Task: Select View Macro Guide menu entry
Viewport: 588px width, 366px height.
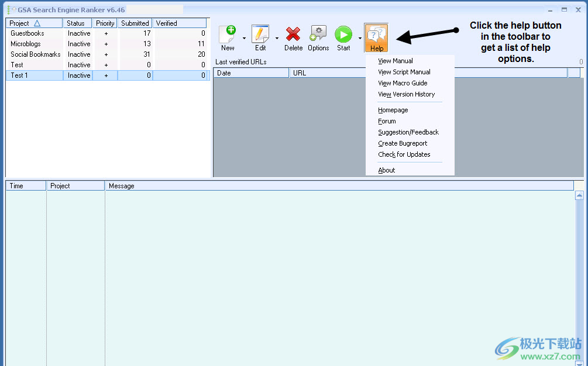Action: [403, 83]
